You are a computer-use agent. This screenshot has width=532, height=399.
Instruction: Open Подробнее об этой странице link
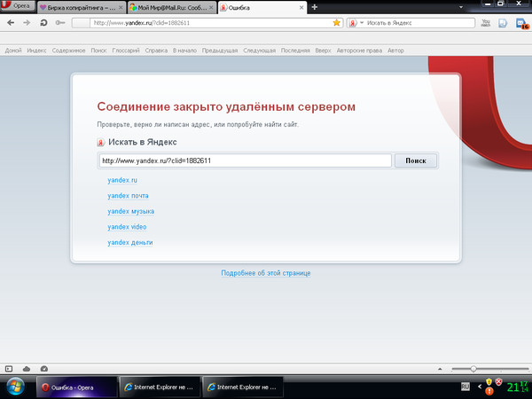[x=266, y=273]
